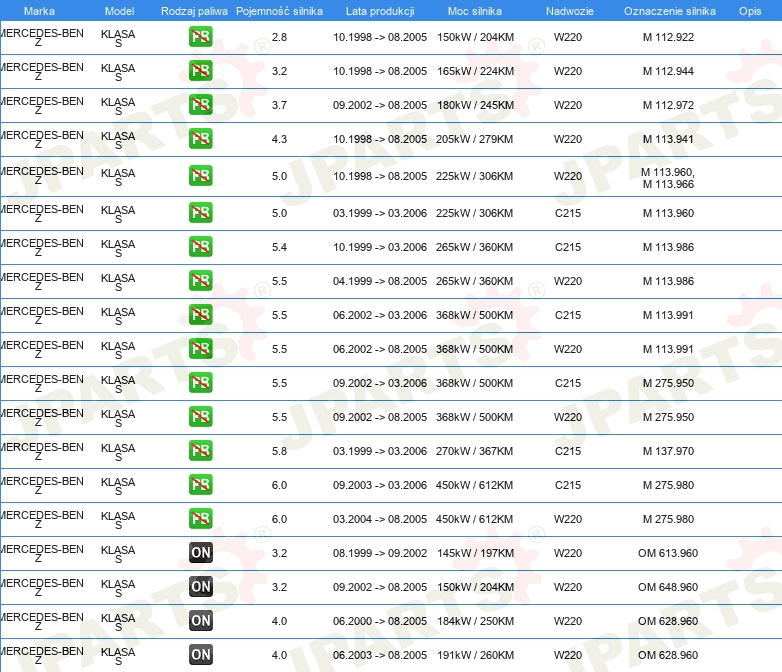Click power value 145kW / 197KM
782x672 pixels.
pyautogui.click(x=475, y=553)
